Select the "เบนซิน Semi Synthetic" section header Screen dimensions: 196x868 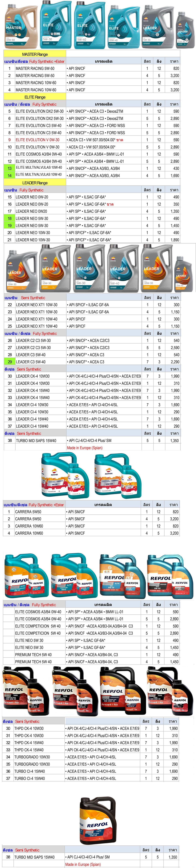[24, 298]
